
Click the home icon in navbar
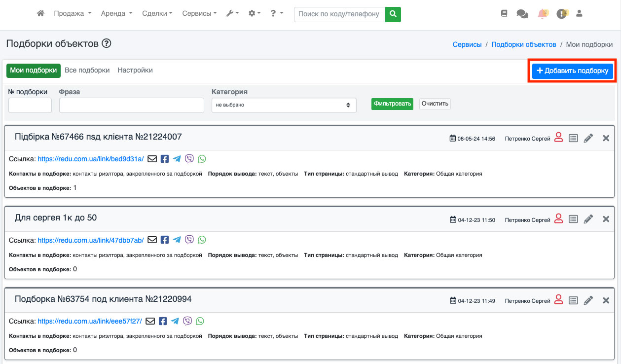(x=41, y=14)
